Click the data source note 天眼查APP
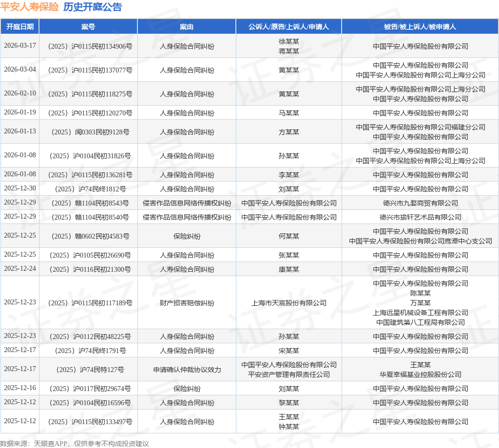Image resolution: width=499 pixels, height=448 pixels. [x=50, y=444]
